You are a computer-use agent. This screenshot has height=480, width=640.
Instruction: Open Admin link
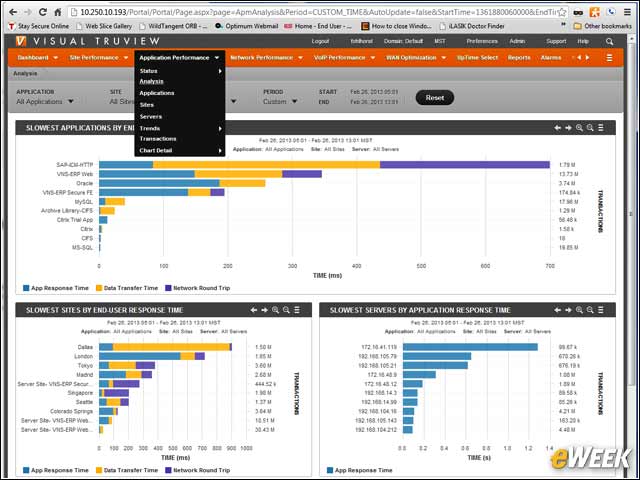(517, 41)
